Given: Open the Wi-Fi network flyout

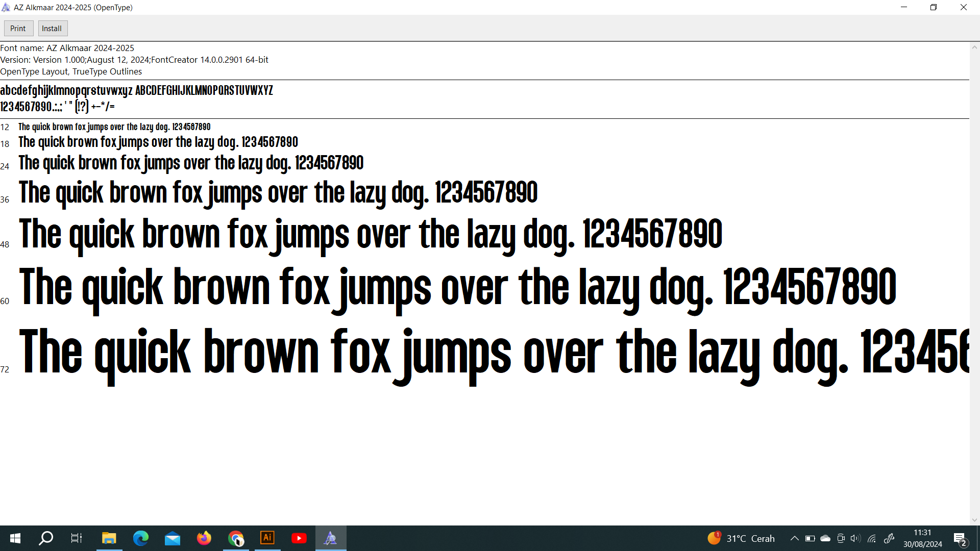Looking at the screenshot, I should (x=872, y=538).
